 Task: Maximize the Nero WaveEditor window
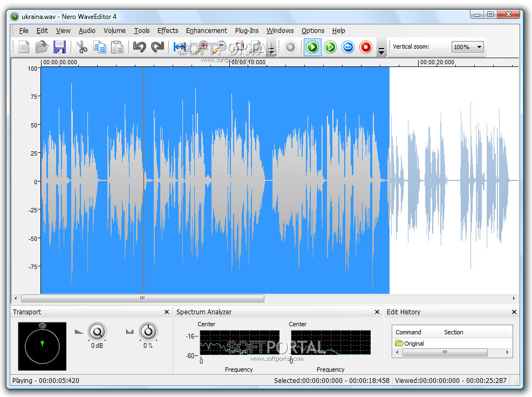[490, 14]
